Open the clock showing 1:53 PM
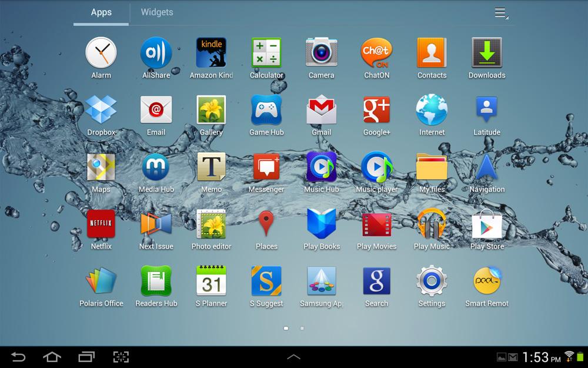 click(542, 357)
